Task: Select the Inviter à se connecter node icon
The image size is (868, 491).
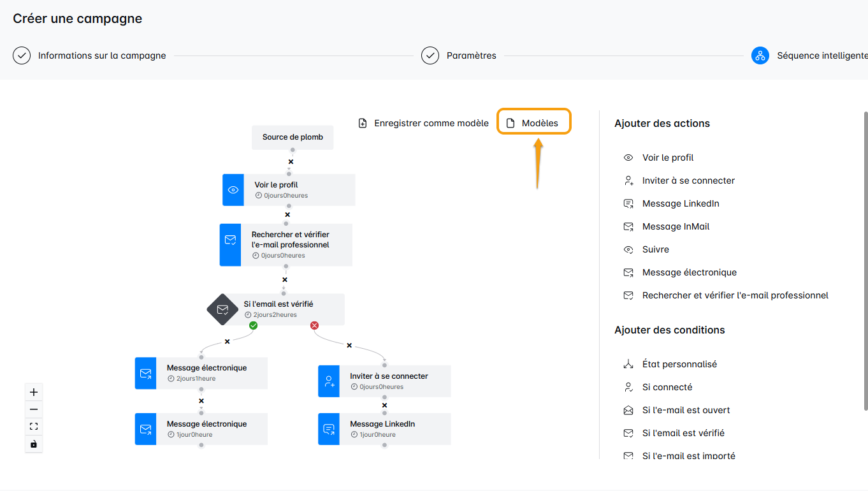Action: pos(329,381)
